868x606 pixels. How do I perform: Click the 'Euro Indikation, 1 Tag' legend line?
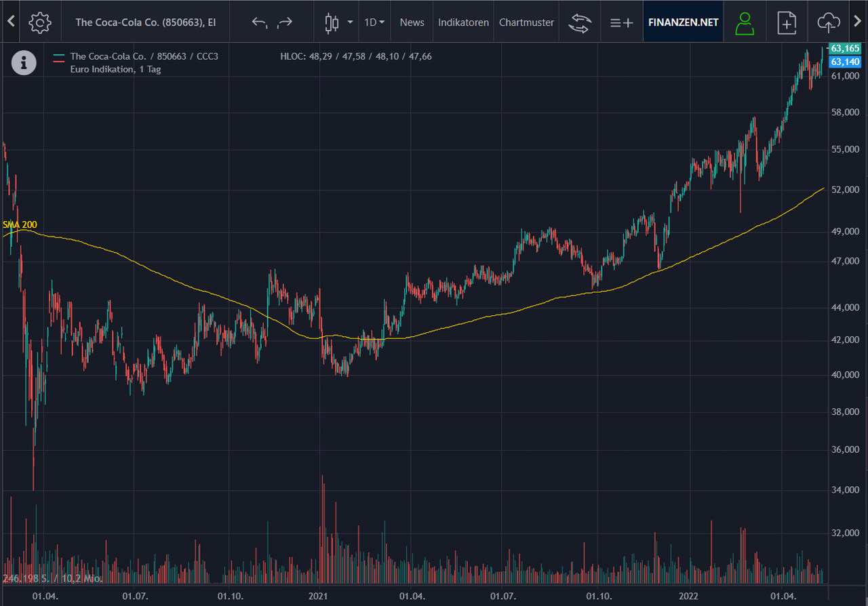tap(115, 69)
